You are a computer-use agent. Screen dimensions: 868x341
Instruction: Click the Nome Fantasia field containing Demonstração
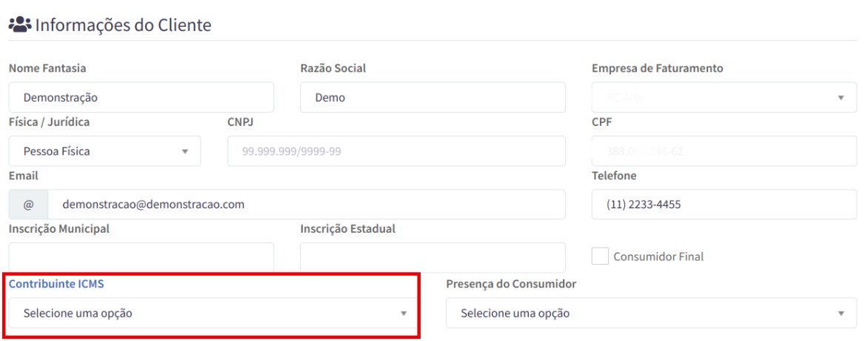141,98
